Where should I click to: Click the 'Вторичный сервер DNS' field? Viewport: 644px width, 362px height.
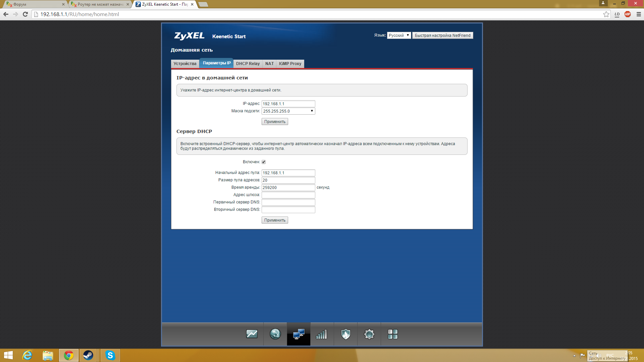click(x=288, y=210)
